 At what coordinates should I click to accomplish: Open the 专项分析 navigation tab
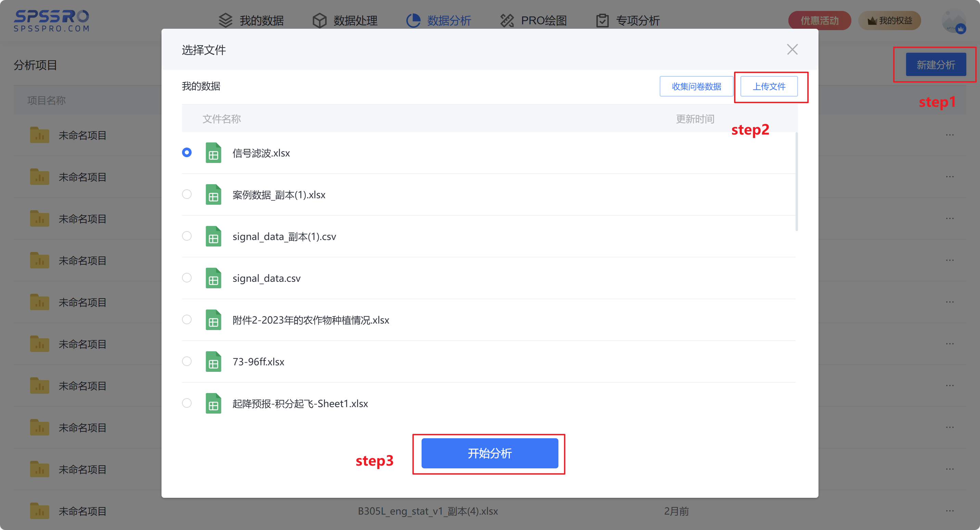(628, 21)
